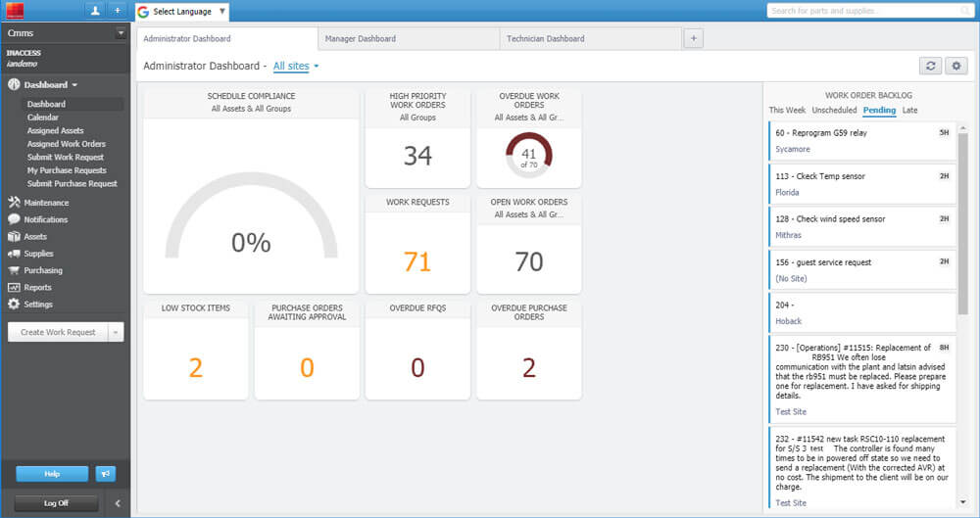Image resolution: width=980 pixels, height=518 pixels.
Task: Switch to Manager Dashboard tab
Action: pyautogui.click(x=409, y=38)
